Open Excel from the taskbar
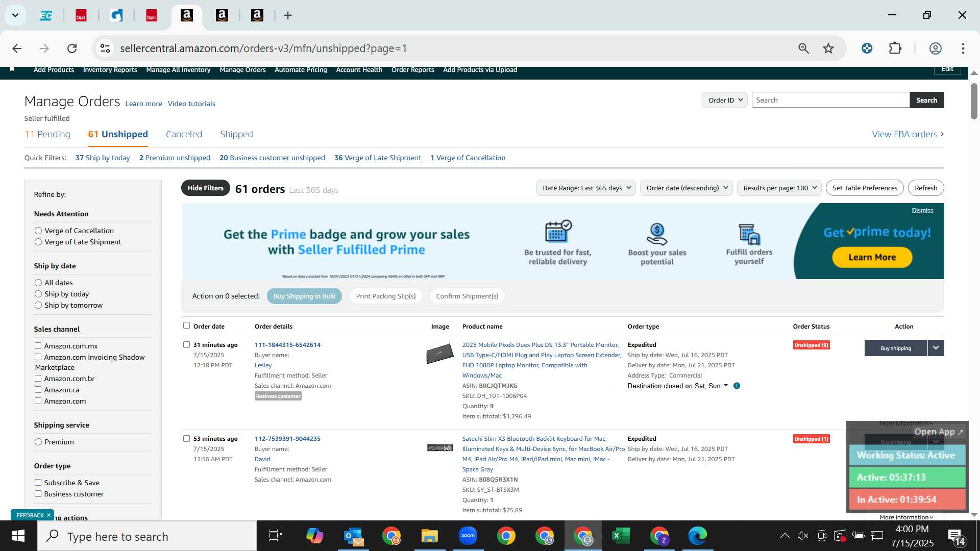This screenshot has width=980, height=551. (621, 536)
